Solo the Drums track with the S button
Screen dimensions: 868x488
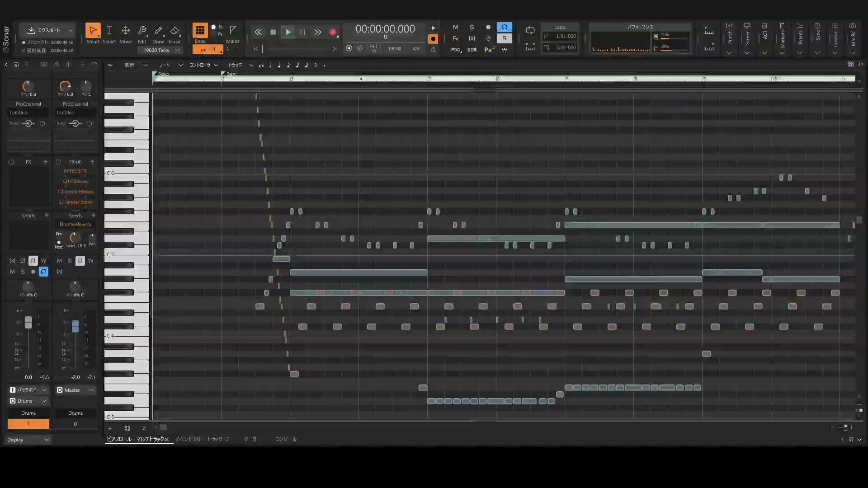(x=23, y=272)
